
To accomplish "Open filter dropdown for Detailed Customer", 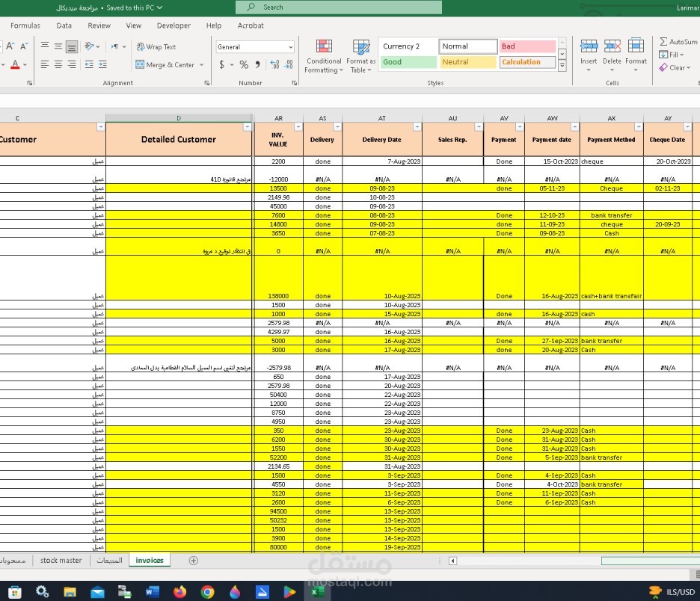I will coord(247,127).
